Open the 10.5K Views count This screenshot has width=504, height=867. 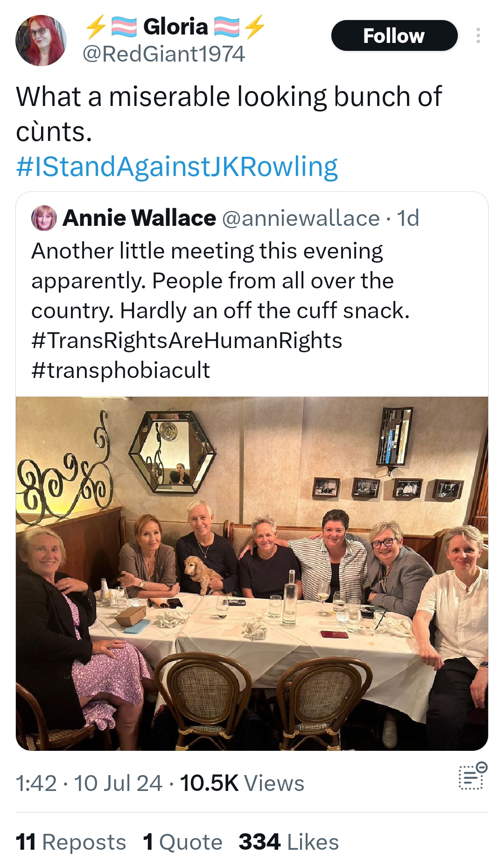click(242, 783)
